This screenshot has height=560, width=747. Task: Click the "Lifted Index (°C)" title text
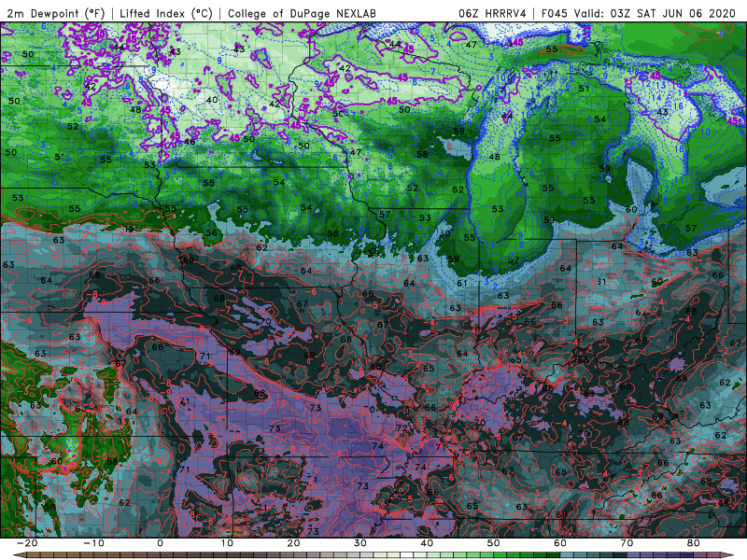coord(166,13)
